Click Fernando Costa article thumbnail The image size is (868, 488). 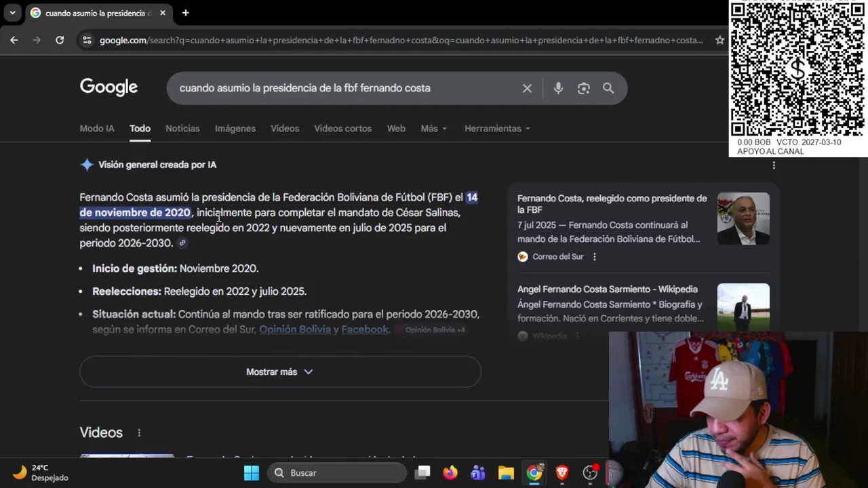point(743,218)
